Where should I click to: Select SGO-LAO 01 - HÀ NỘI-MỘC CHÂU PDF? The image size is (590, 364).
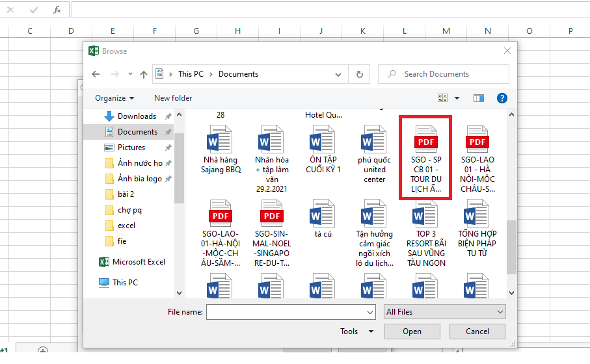[477, 159]
